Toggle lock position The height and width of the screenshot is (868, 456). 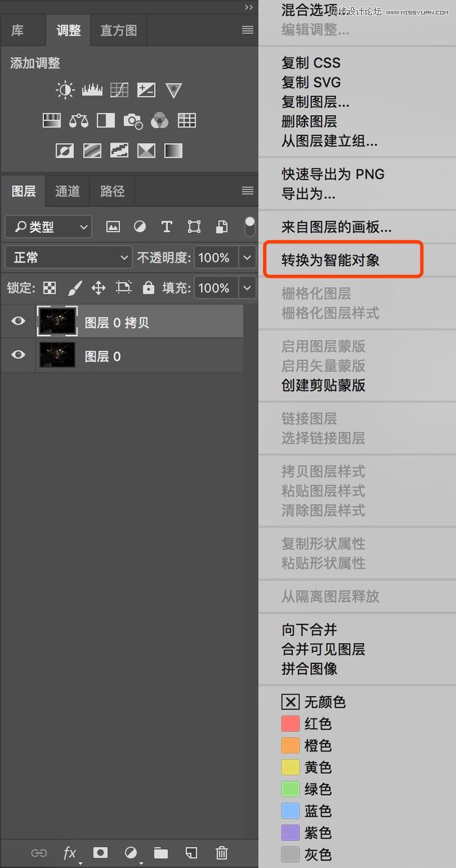(98, 288)
